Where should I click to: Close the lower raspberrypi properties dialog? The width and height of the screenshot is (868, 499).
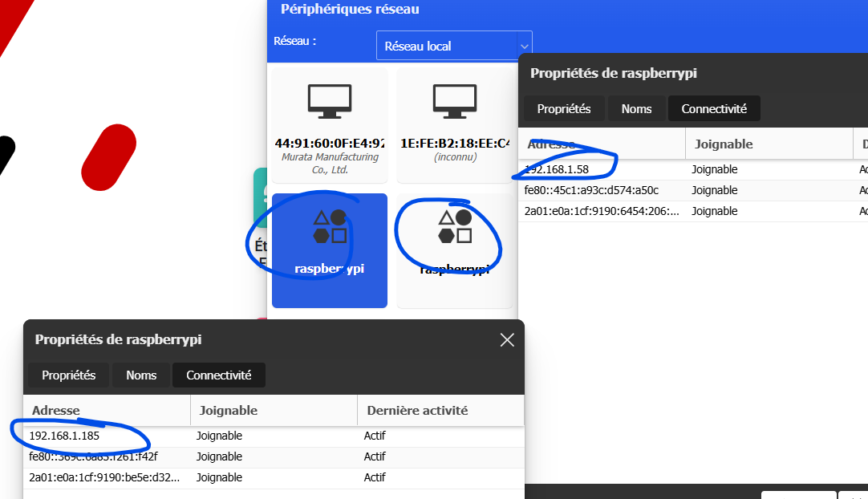507,340
